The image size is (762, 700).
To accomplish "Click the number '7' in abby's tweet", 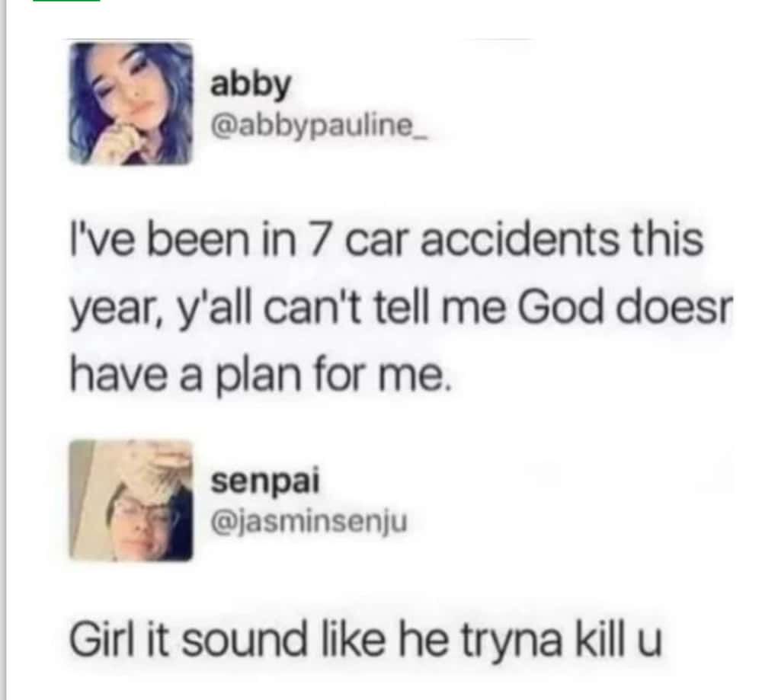I will 315,240.
